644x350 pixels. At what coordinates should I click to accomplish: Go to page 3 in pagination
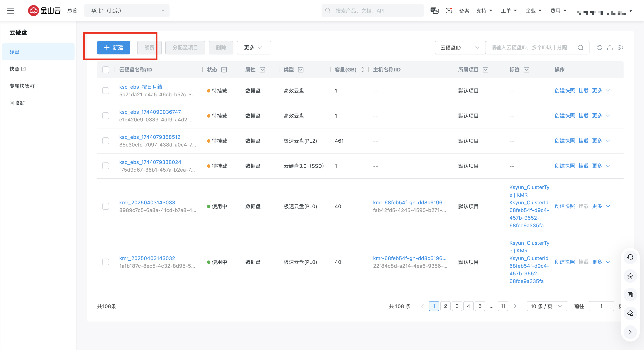(x=457, y=306)
